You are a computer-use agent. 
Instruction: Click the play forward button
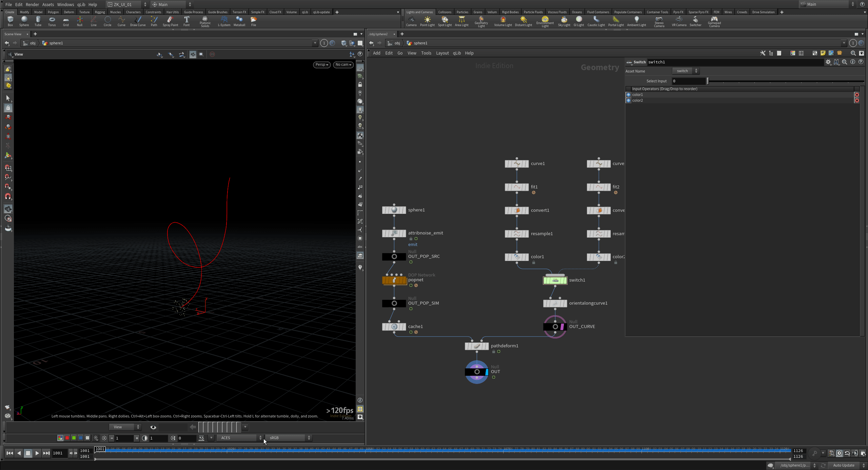(x=37, y=453)
